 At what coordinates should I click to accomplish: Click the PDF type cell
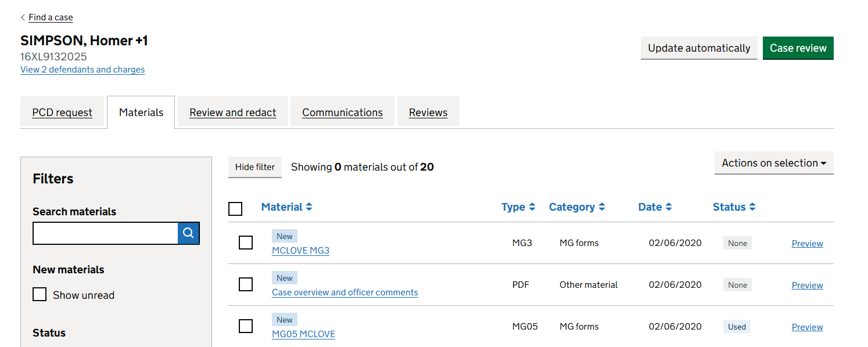coord(521,285)
